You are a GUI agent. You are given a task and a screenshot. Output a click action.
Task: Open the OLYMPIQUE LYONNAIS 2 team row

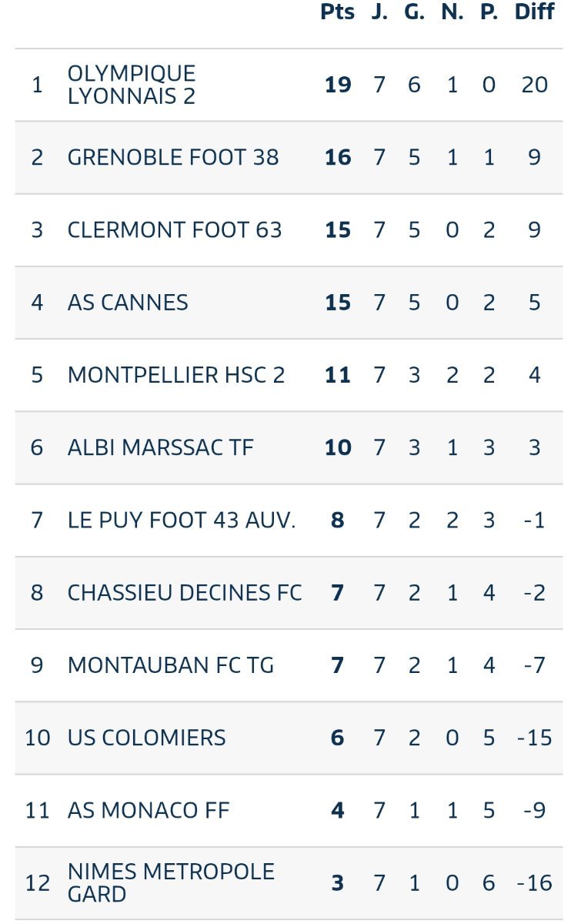pyautogui.click(x=289, y=85)
